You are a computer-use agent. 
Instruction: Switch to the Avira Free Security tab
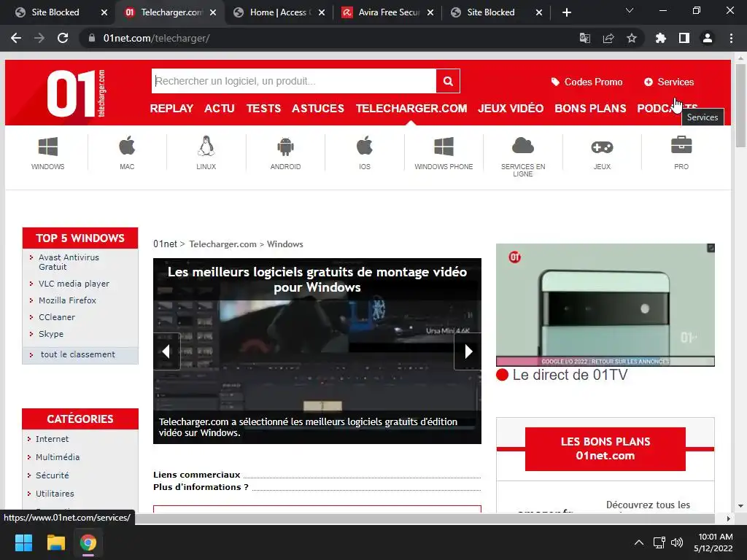(389, 12)
